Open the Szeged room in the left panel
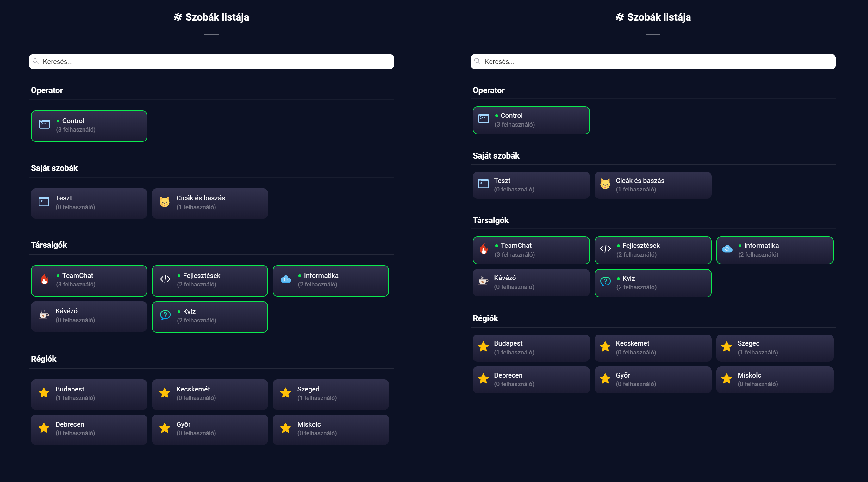 (330, 394)
